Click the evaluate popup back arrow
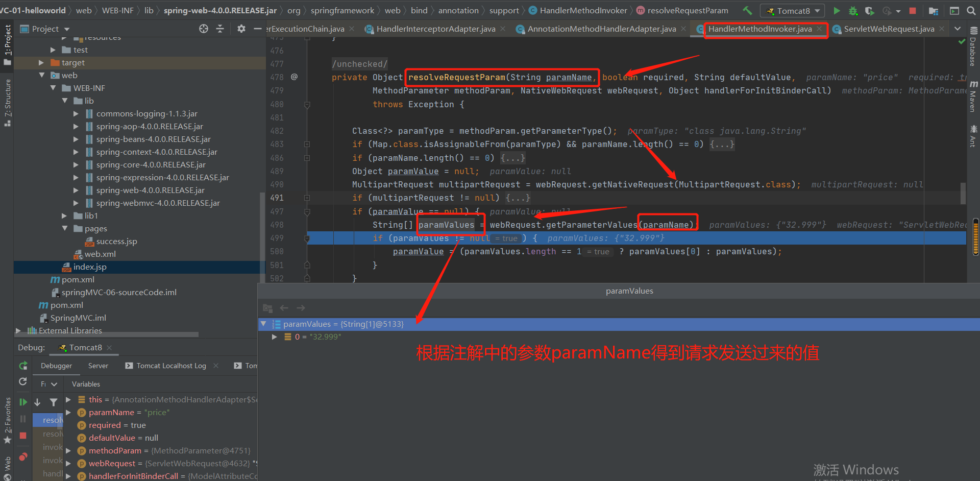The width and height of the screenshot is (980, 481). pyautogui.click(x=284, y=308)
